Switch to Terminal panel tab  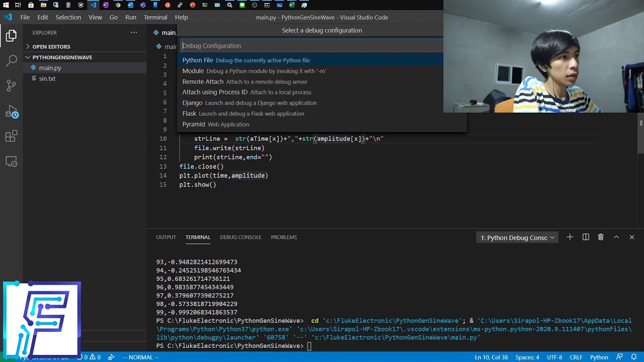(x=198, y=237)
